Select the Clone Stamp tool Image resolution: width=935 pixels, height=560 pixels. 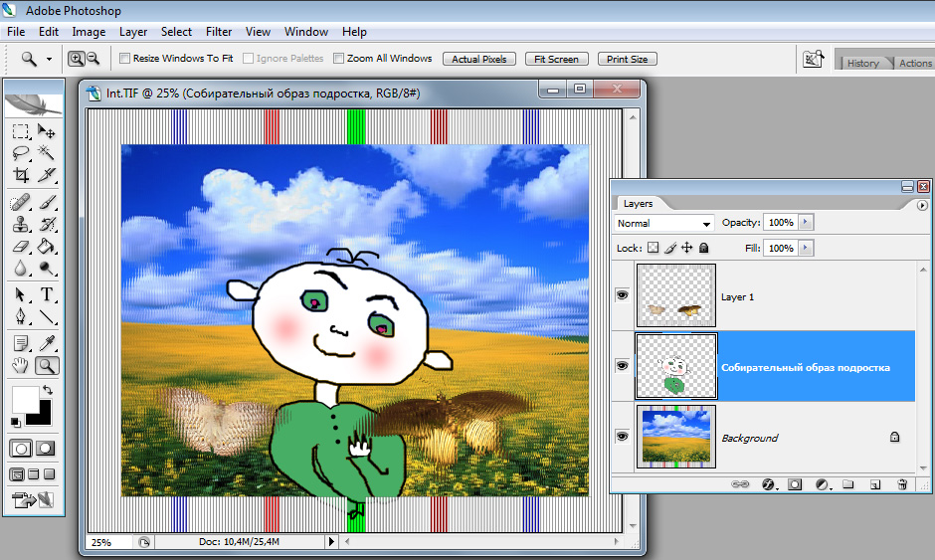pyautogui.click(x=20, y=224)
